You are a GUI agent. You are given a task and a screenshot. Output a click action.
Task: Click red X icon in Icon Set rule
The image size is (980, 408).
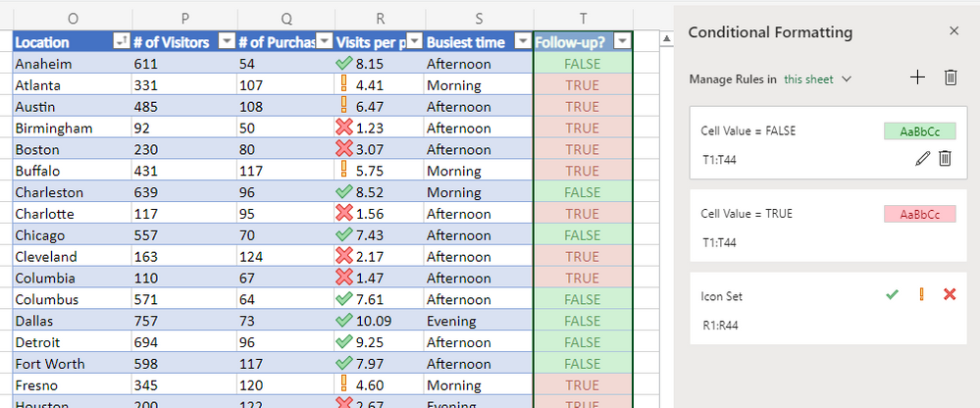(x=949, y=294)
